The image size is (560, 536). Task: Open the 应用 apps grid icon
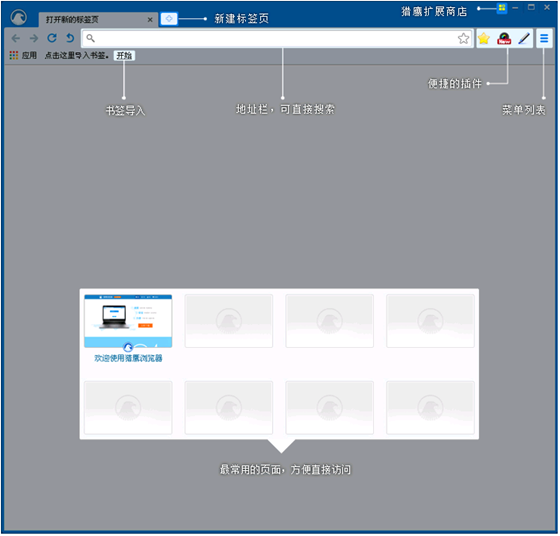(14, 55)
